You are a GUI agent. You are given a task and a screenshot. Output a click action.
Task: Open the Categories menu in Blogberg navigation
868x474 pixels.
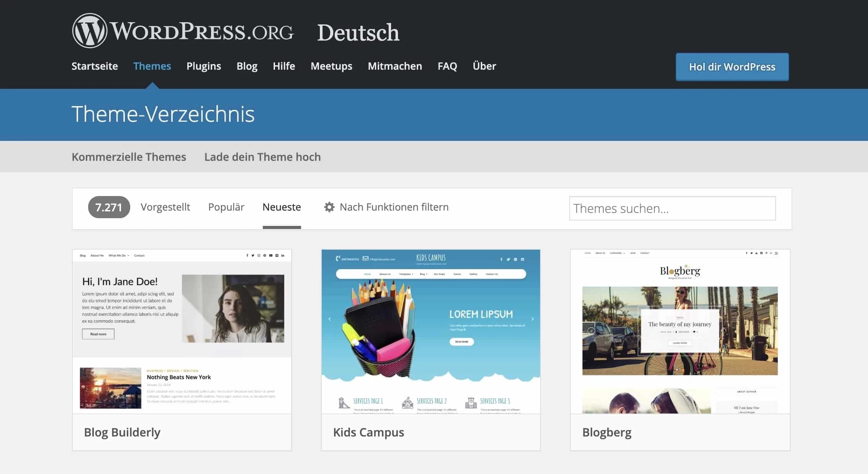(617, 253)
